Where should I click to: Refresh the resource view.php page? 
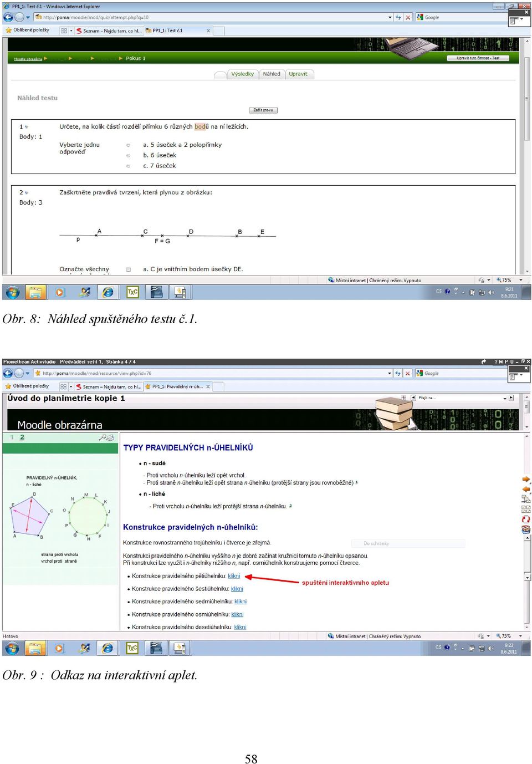(x=397, y=373)
